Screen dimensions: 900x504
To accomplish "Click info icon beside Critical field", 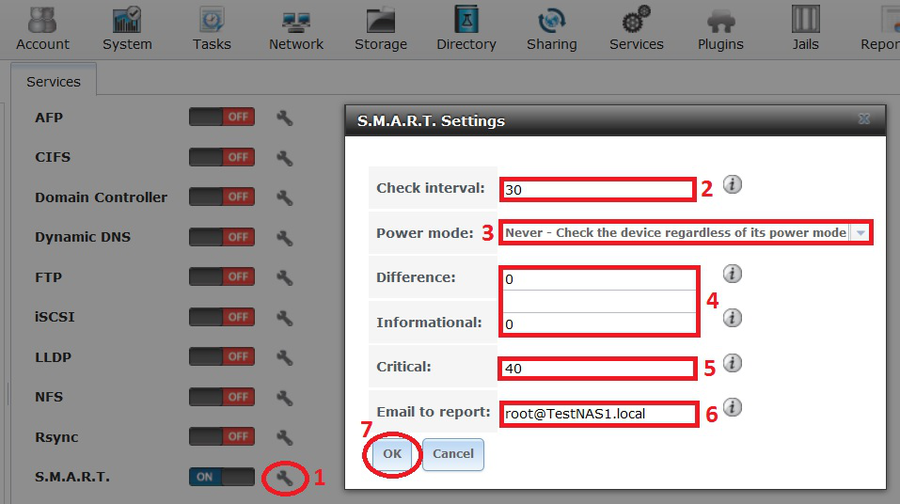I will tap(732, 363).
